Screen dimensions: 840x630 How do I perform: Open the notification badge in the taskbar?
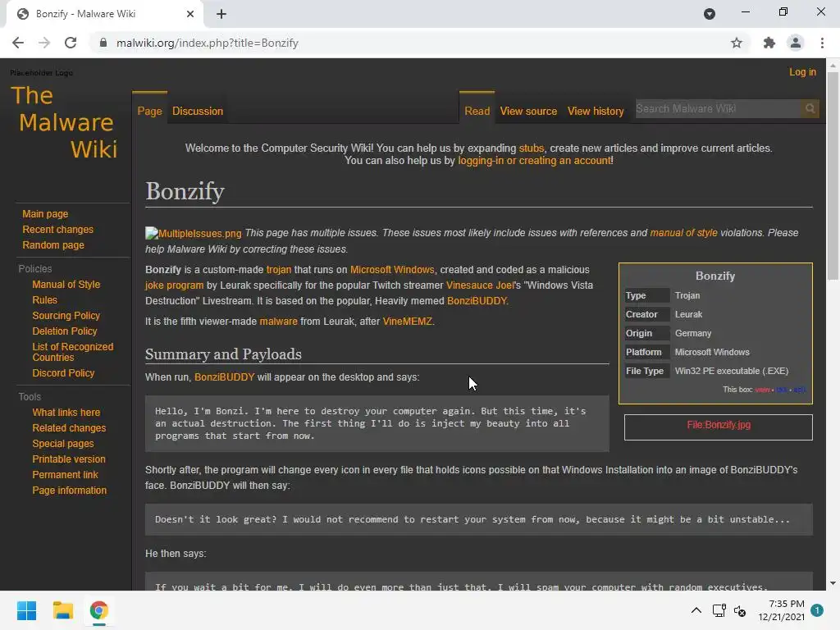pyautogui.click(x=817, y=610)
